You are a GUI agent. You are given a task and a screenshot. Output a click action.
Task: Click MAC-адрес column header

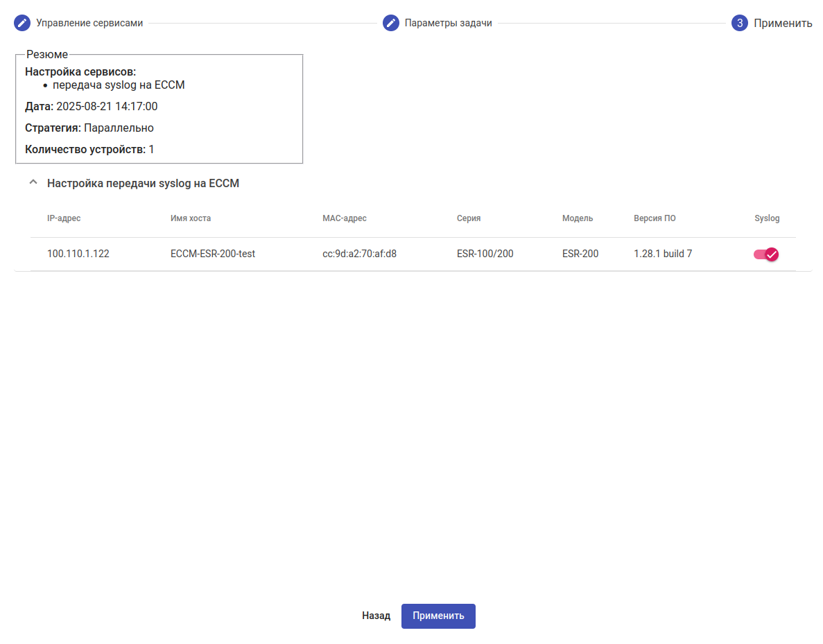[x=345, y=218]
